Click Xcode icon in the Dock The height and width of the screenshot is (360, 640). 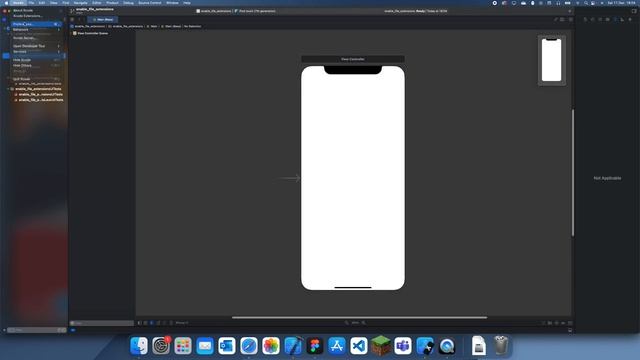pyautogui.click(x=293, y=346)
